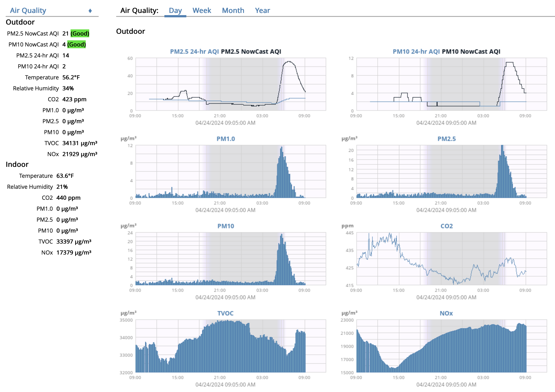Viewport: 555px width, 392px height.
Task: Select indoor Relative Humidity value 21%
Action: click(62, 187)
